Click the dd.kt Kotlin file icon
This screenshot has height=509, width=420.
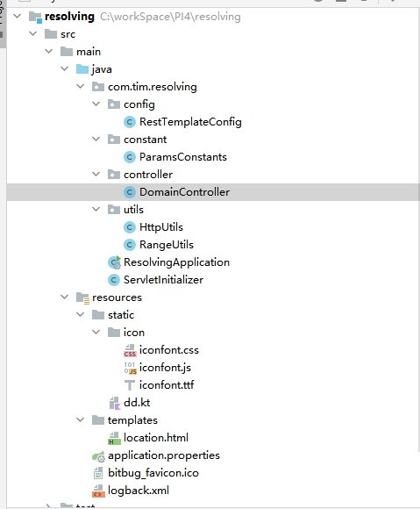coord(115,403)
